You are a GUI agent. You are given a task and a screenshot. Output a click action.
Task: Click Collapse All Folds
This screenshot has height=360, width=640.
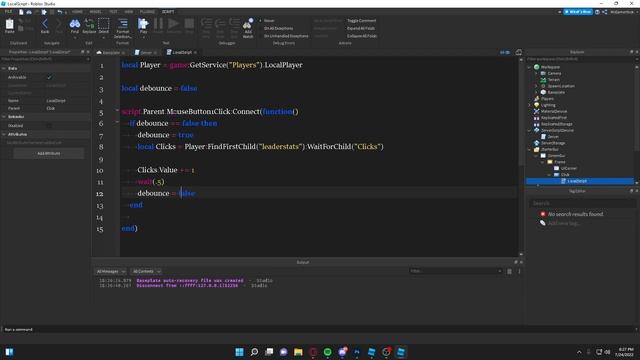[x=362, y=36]
